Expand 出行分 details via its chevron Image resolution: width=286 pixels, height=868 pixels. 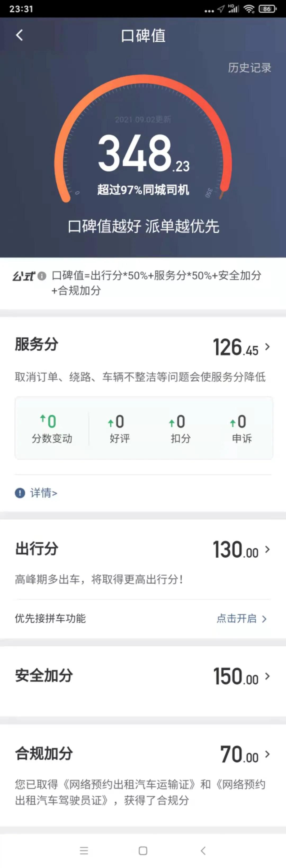pos(267,550)
